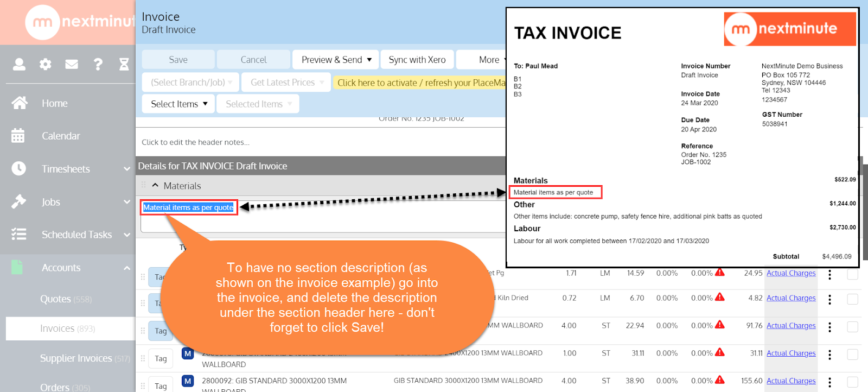Image resolution: width=868 pixels, height=392 pixels.
Task: Open the Selected Items dropdown
Action: 258,104
